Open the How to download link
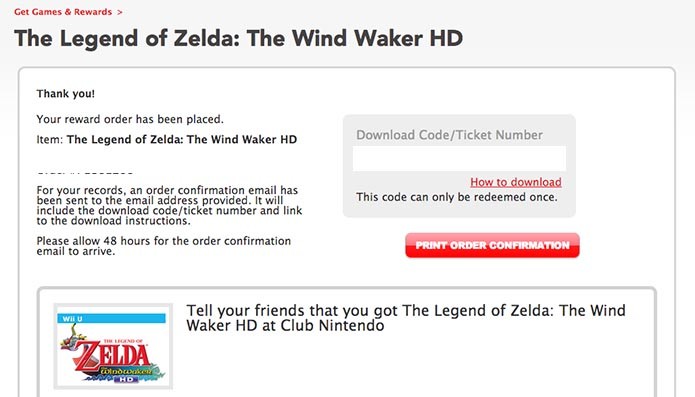695x397 pixels. click(x=516, y=182)
